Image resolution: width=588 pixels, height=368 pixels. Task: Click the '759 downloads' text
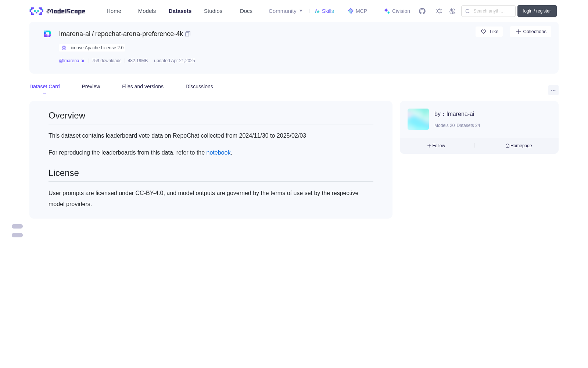click(107, 61)
